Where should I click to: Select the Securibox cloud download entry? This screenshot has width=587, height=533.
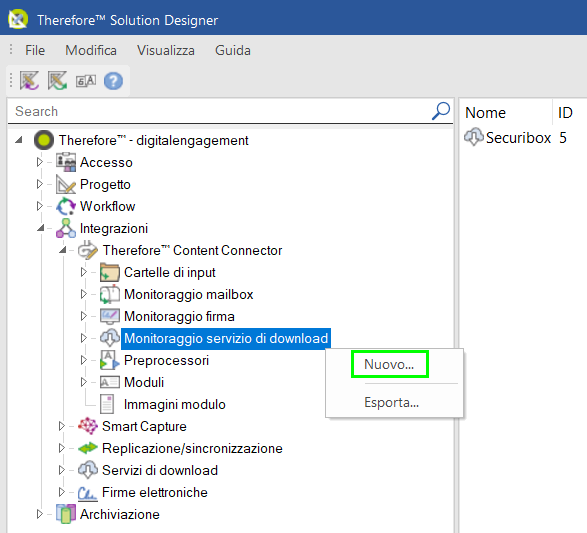518,138
